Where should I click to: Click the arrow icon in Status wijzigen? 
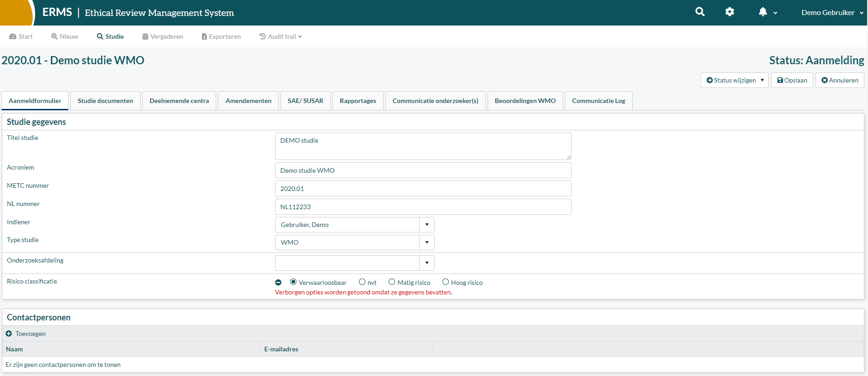(710, 80)
